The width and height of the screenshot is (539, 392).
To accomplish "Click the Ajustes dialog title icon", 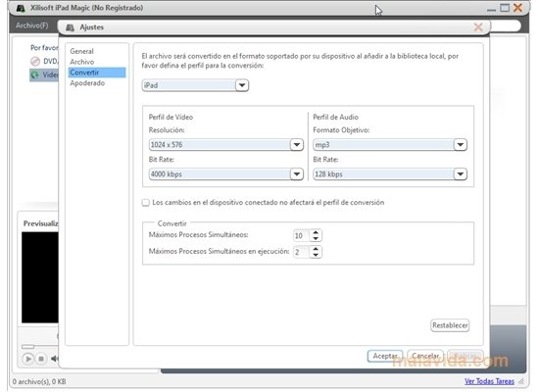I will (71, 27).
